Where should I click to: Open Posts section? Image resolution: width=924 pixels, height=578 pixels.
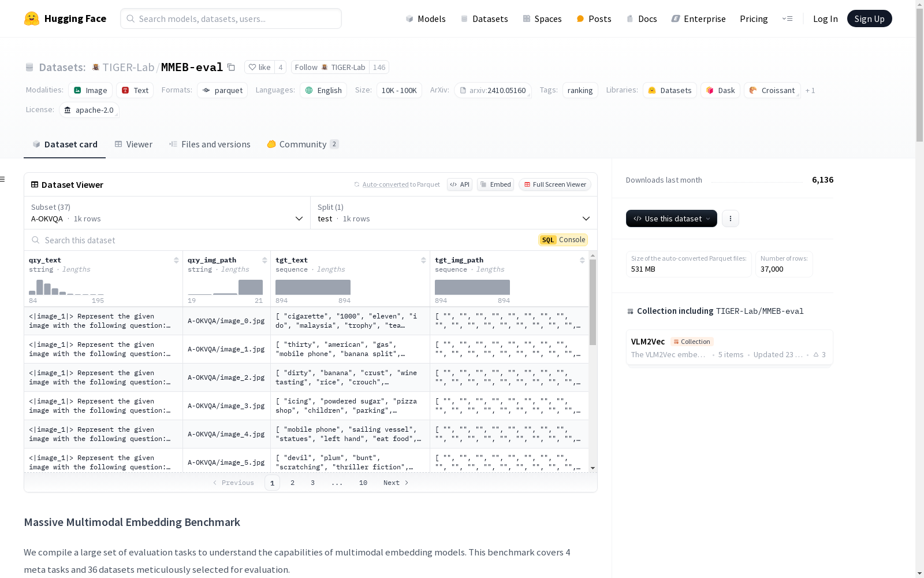point(594,18)
